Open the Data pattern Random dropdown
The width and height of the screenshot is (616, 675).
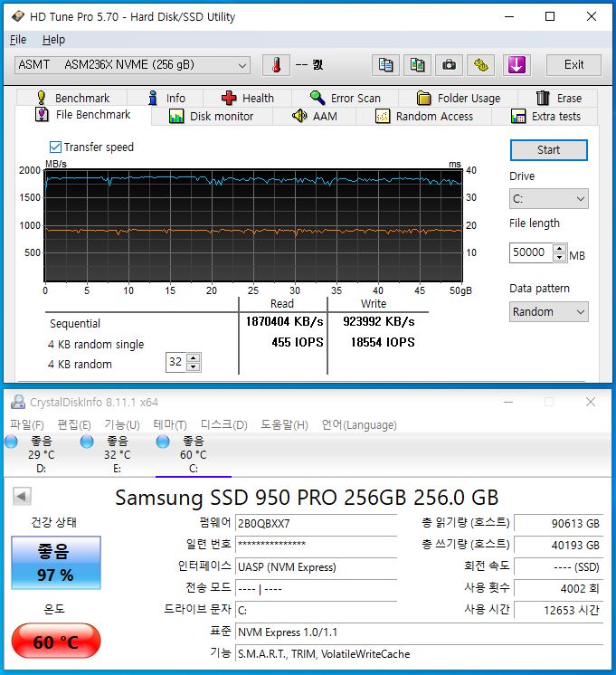pyautogui.click(x=548, y=311)
